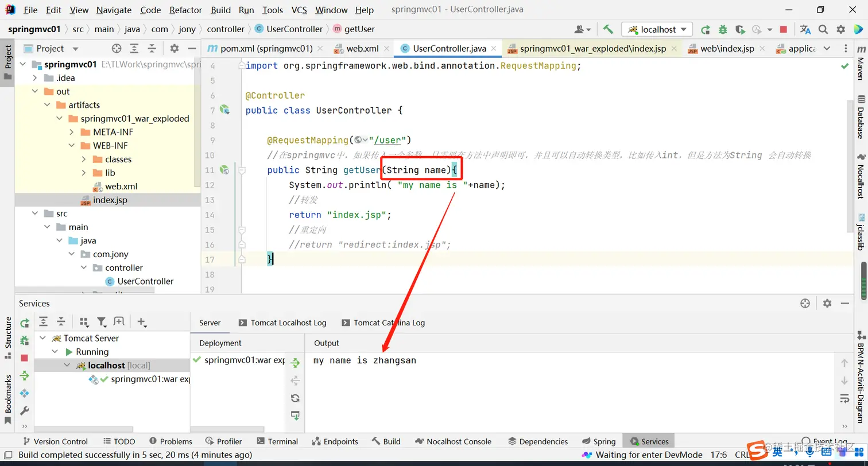The height and width of the screenshot is (466, 868).
Task: Click the Deploy All icon beside Deployment list
Action: coord(295,363)
